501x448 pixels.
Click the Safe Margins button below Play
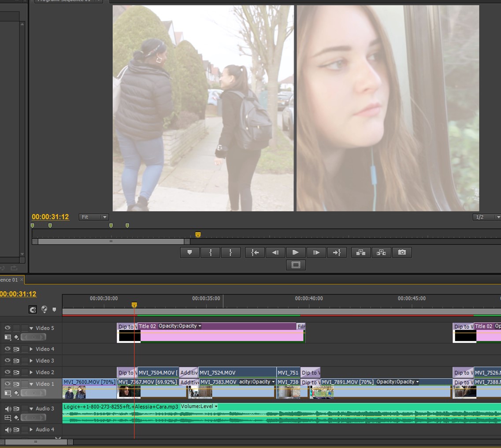(296, 265)
